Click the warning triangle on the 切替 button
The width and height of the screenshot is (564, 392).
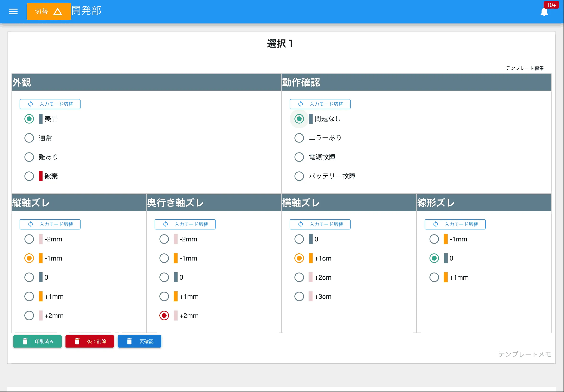tap(58, 11)
